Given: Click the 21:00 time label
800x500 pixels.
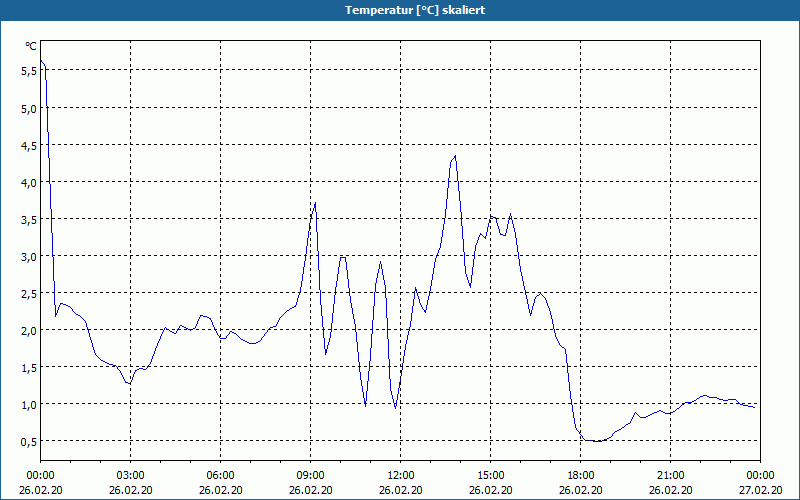Looking at the screenshot, I should click(x=670, y=476).
